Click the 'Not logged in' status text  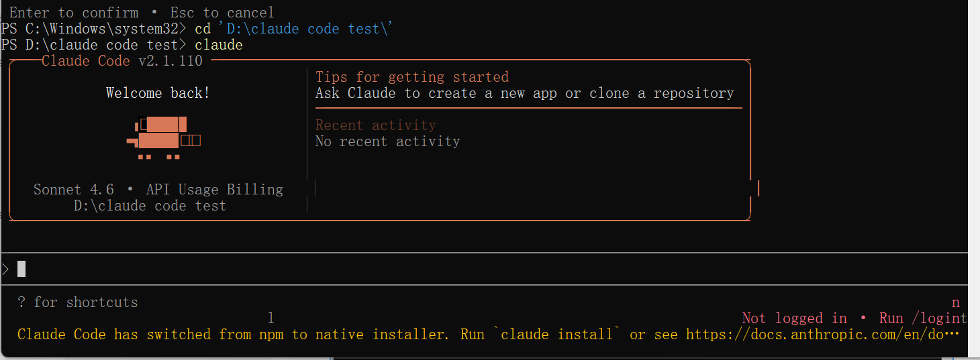[x=795, y=318]
